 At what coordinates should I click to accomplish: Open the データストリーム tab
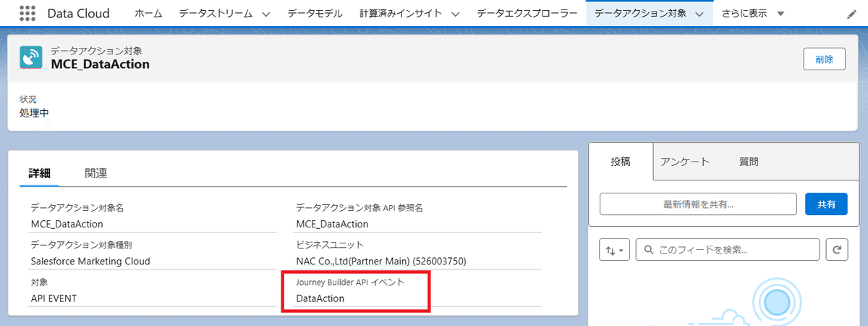[215, 14]
